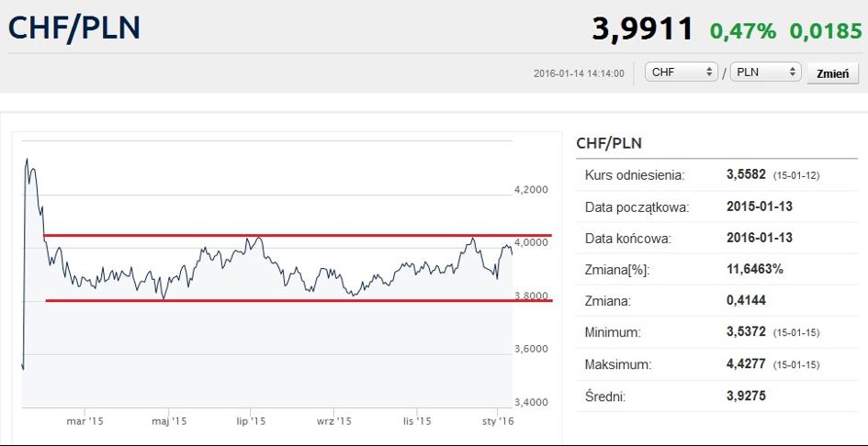The image size is (868, 446).
Task: Click the 3,6000 price axis label
Action: pyautogui.click(x=532, y=349)
